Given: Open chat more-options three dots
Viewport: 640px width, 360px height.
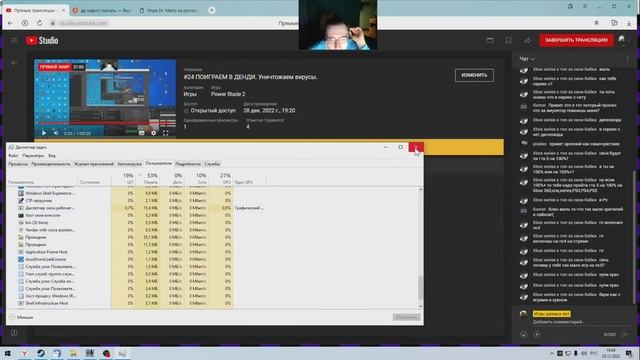Looking at the screenshot, I should 627,59.
